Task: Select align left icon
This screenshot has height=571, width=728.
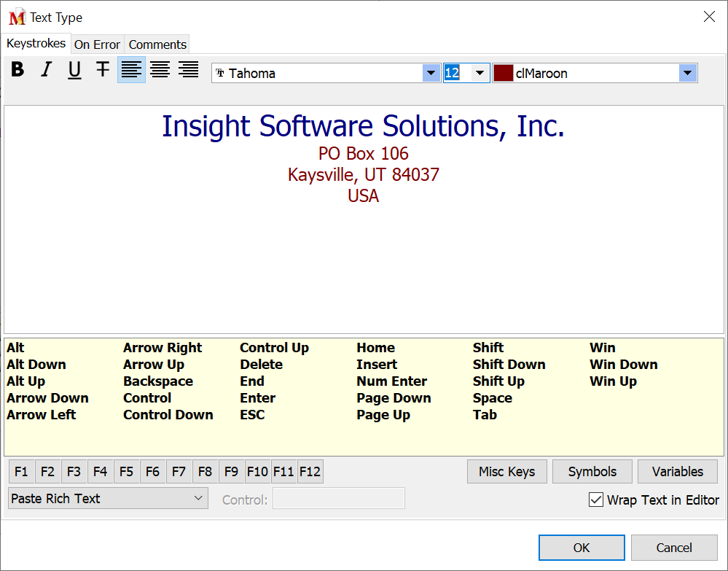Action: pos(131,70)
